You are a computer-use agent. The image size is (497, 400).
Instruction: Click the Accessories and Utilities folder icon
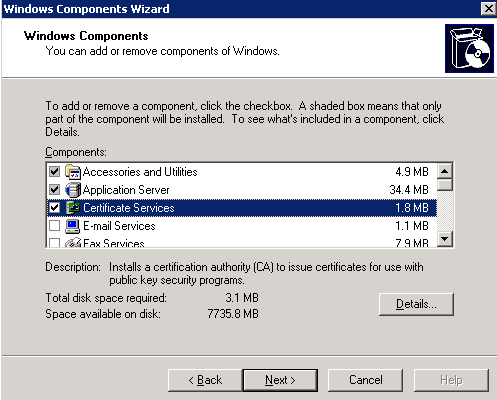tap(73, 172)
